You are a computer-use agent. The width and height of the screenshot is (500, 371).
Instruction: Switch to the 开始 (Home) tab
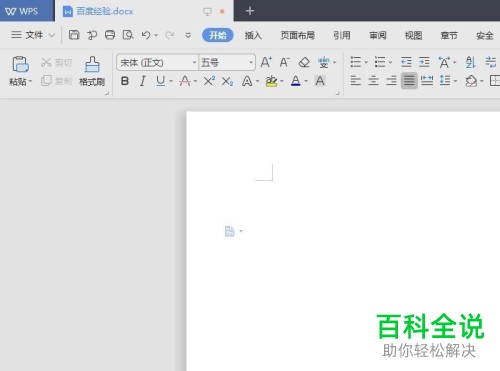(218, 35)
